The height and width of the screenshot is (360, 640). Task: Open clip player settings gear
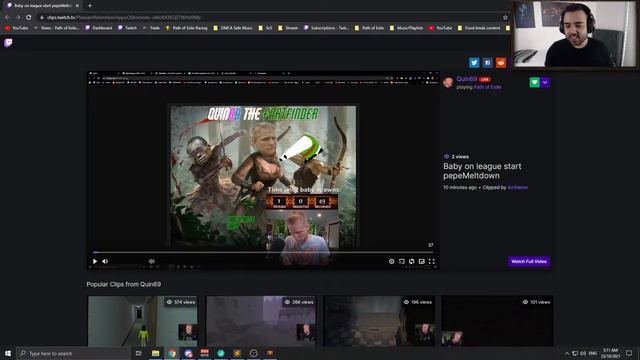pos(391,261)
